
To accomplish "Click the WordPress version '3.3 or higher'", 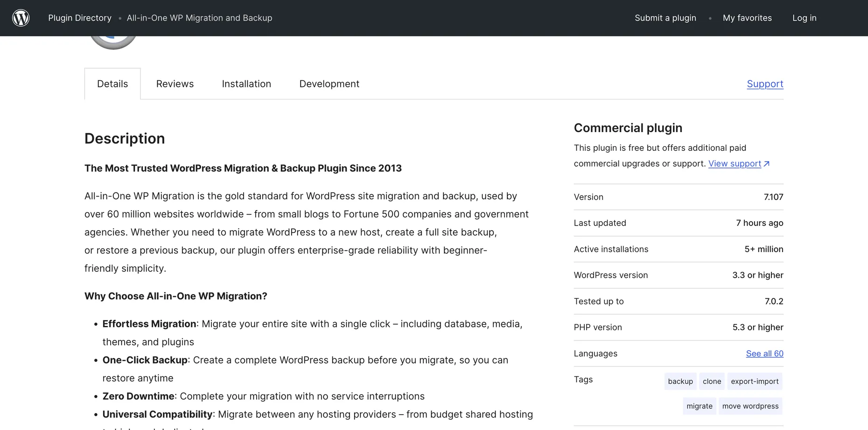I will click(x=758, y=275).
